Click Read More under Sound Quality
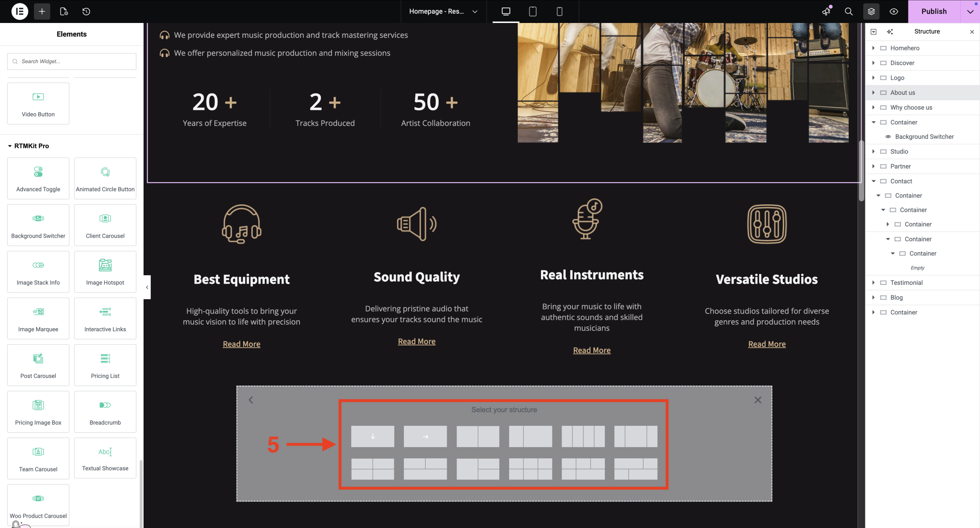Viewport: 980px width, 528px height. point(416,342)
